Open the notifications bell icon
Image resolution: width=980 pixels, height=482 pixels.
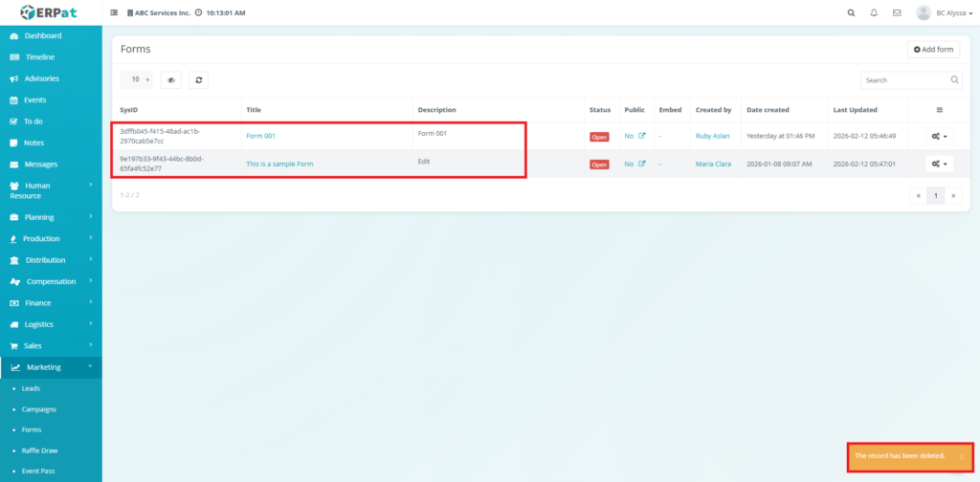tap(874, 13)
